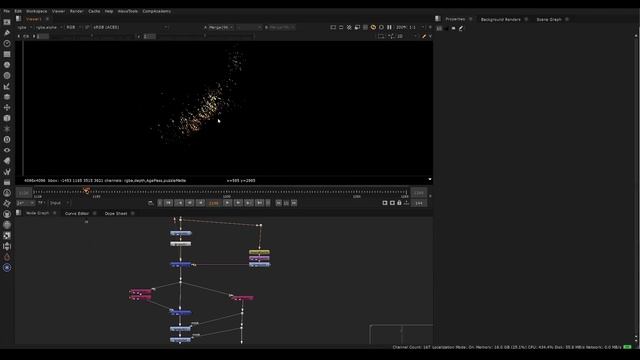This screenshot has width=640, height=360.
Task: Close the Node Graph tab
Action: (55, 213)
